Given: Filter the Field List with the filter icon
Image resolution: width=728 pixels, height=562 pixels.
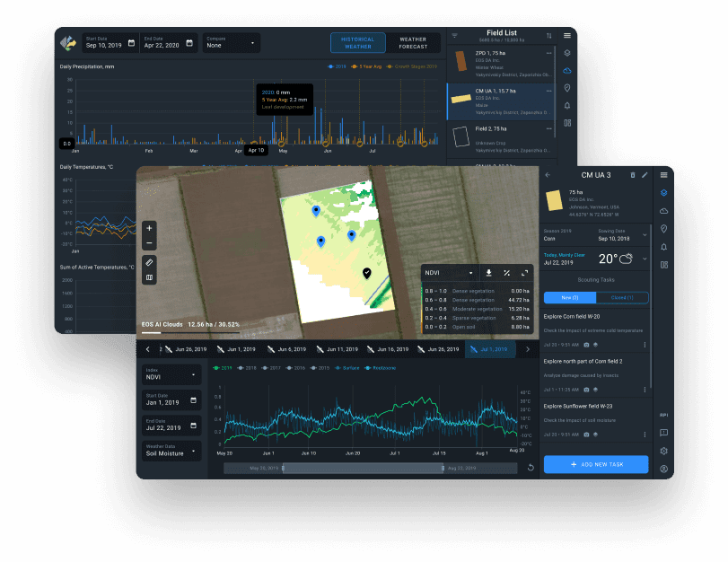Looking at the screenshot, I should (x=454, y=36).
